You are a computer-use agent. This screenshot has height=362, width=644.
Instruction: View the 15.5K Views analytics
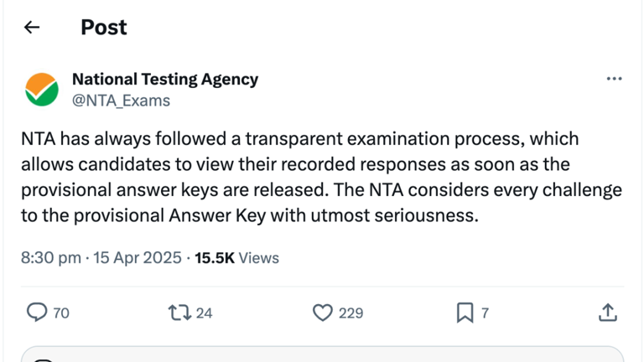pyautogui.click(x=236, y=258)
